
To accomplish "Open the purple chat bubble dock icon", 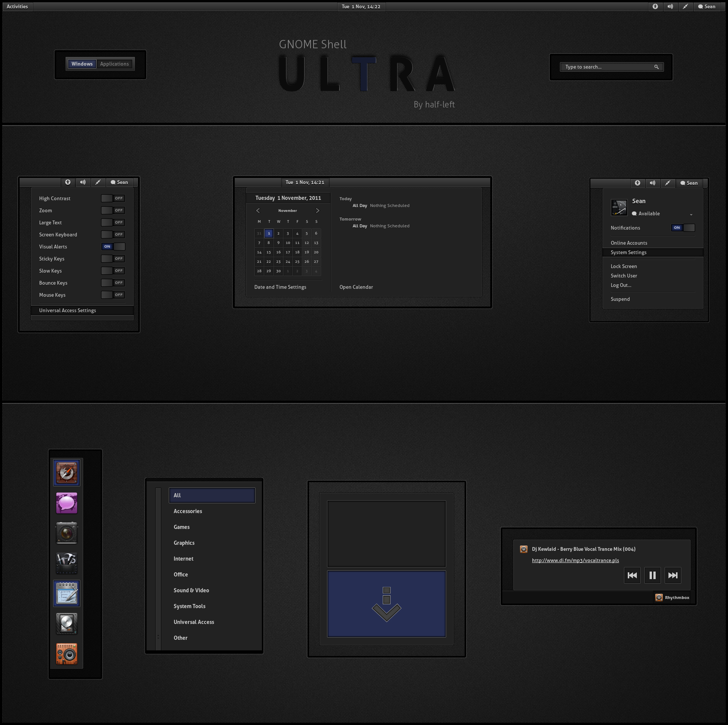I will click(x=67, y=503).
